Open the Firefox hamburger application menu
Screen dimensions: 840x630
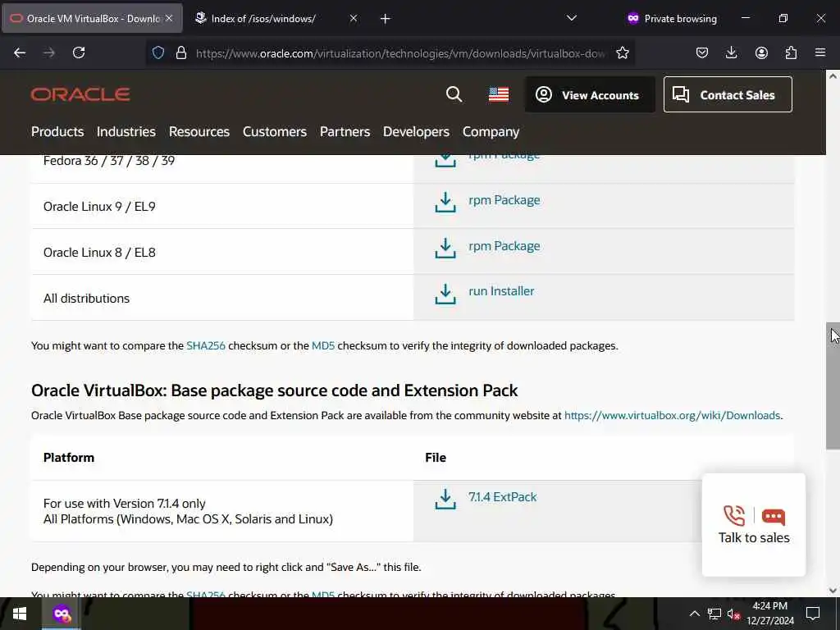pyautogui.click(x=820, y=52)
